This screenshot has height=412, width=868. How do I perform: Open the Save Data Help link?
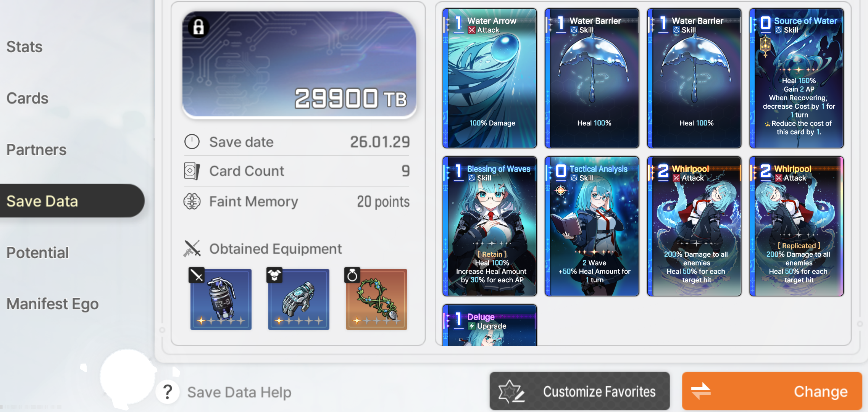(x=239, y=392)
